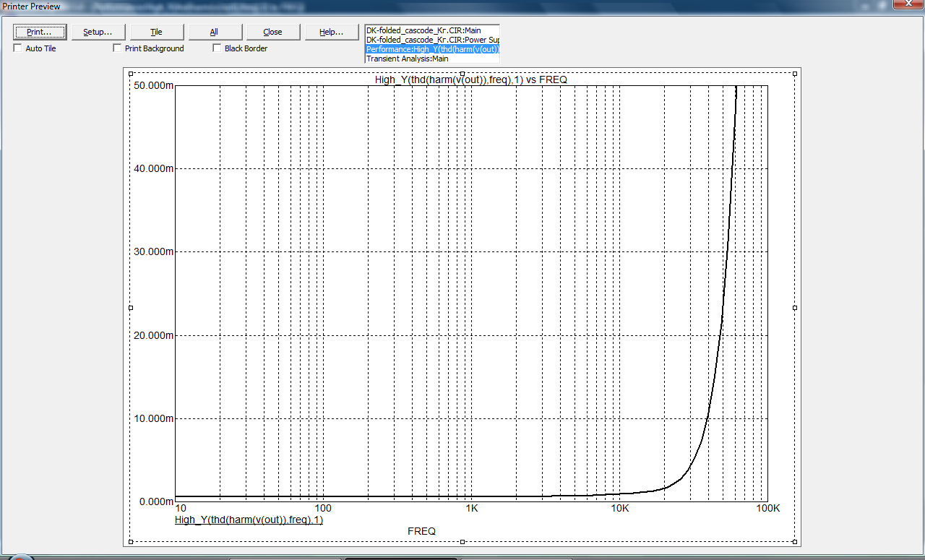The image size is (925, 560).
Task: Click the bottom-right resize handle of plot
Action: coord(795,541)
